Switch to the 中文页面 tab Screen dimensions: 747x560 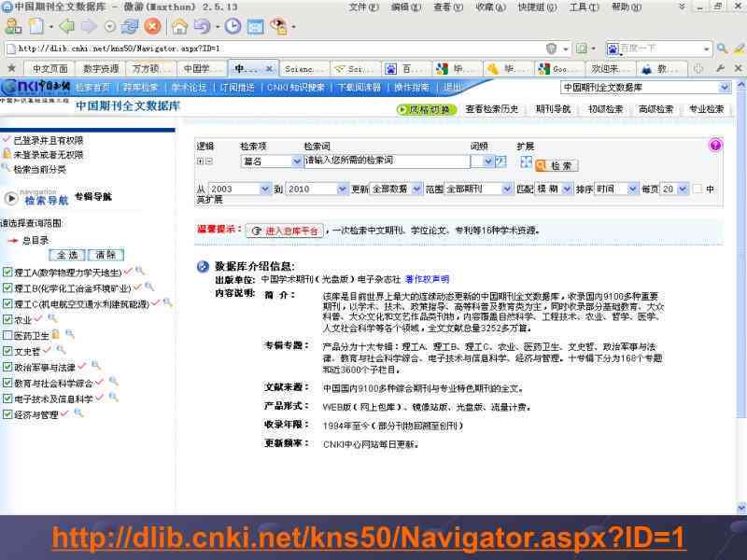pyautogui.click(x=49, y=69)
